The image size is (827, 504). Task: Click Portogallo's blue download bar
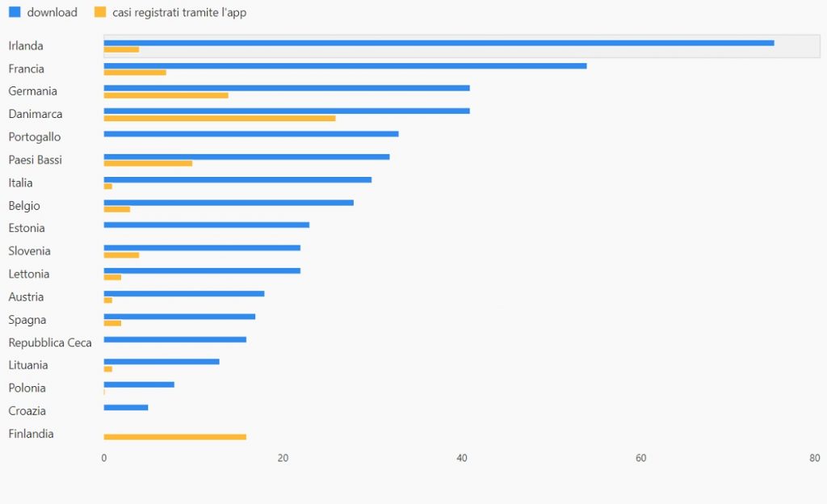(x=250, y=133)
